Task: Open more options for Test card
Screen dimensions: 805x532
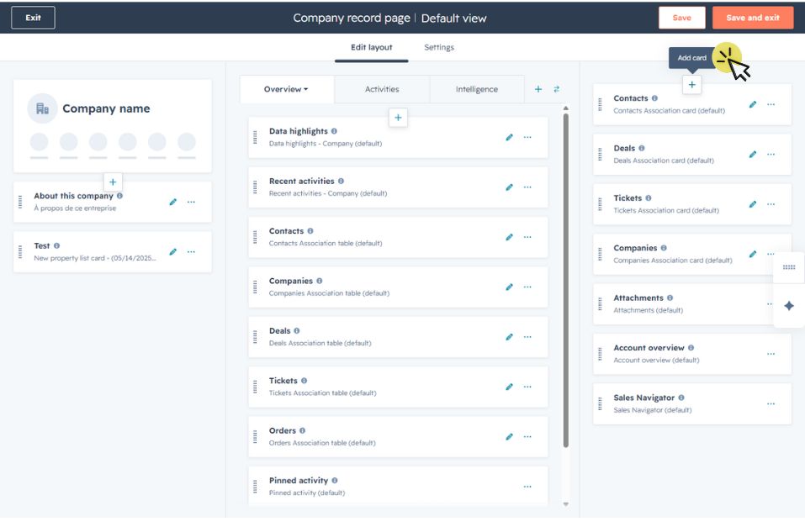Action: click(191, 252)
